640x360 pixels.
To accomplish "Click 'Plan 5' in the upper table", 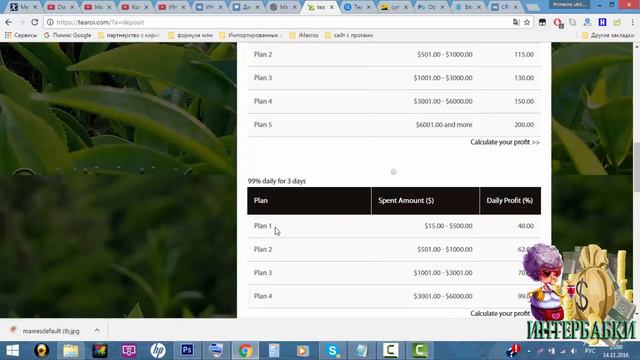I will coord(263,124).
